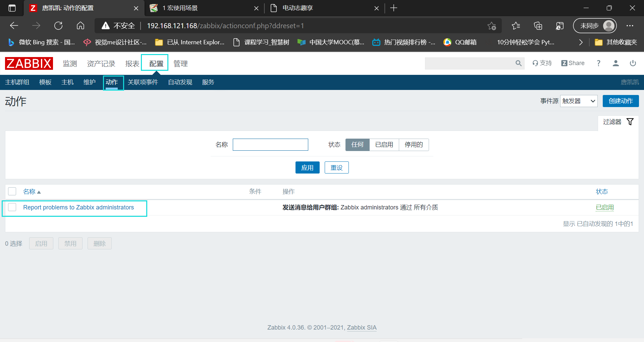644x342 pixels.
Task: Toggle the filter funnel icon
Action: pyautogui.click(x=630, y=122)
